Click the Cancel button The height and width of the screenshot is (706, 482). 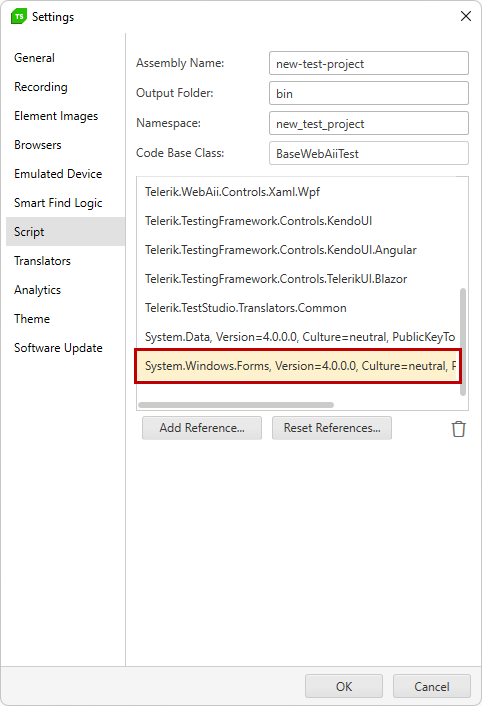pyautogui.click(x=432, y=686)
